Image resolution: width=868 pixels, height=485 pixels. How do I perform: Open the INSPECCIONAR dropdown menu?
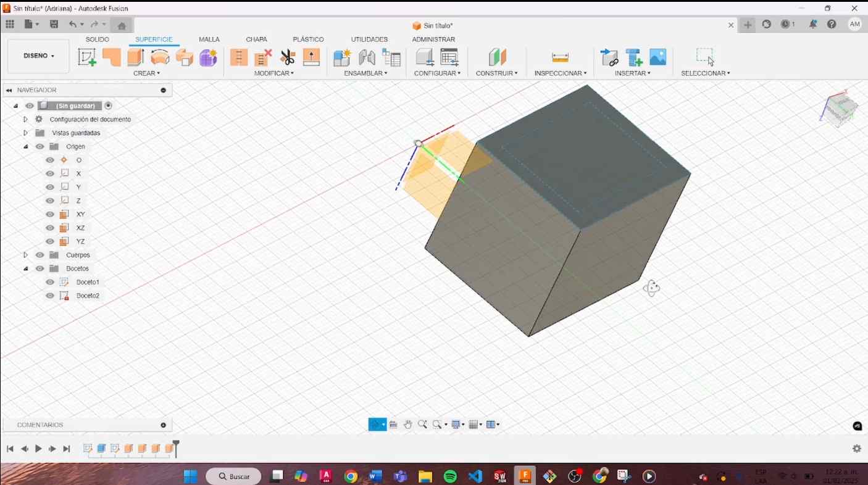tap(561, 73)
